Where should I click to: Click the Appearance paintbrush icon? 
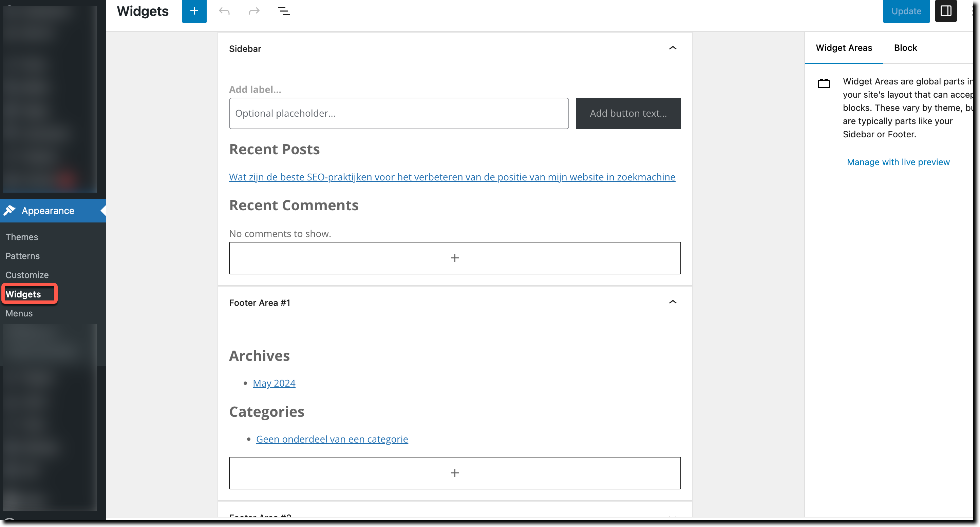click(x=10, y=210)
